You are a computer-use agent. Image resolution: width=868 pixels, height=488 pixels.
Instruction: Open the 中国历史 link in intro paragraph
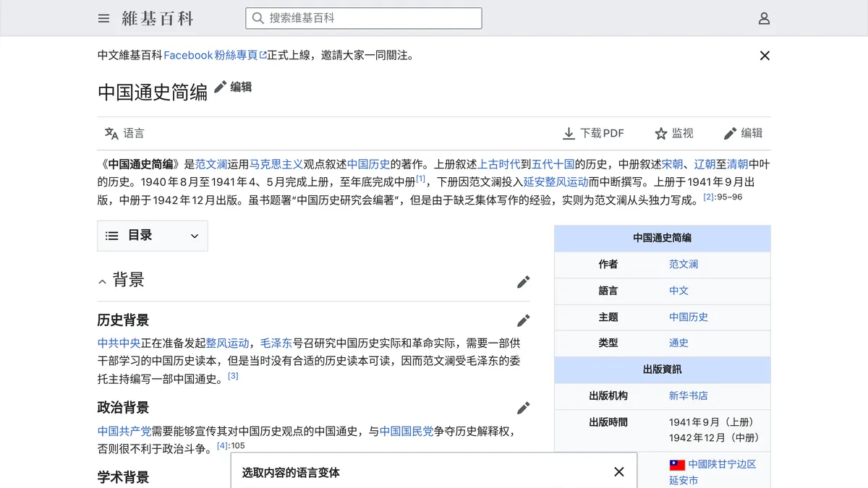[x=369, y=164]
